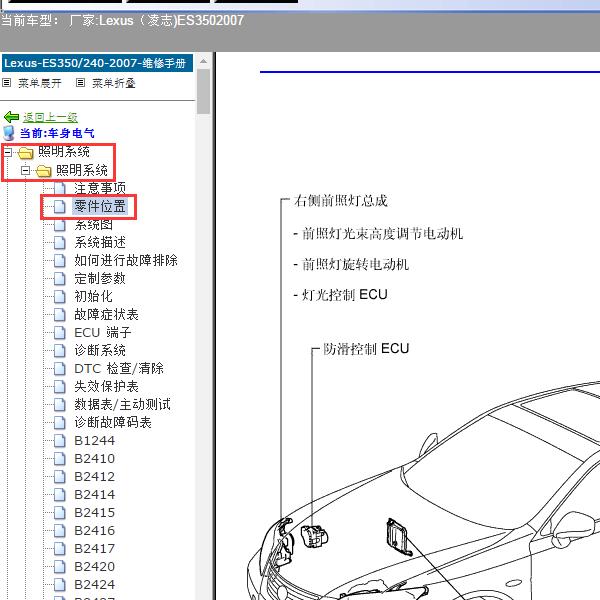Click the 当前:车身电气 current section label
600x600 pixels.
pyautogui.click(x=57, y=133)
